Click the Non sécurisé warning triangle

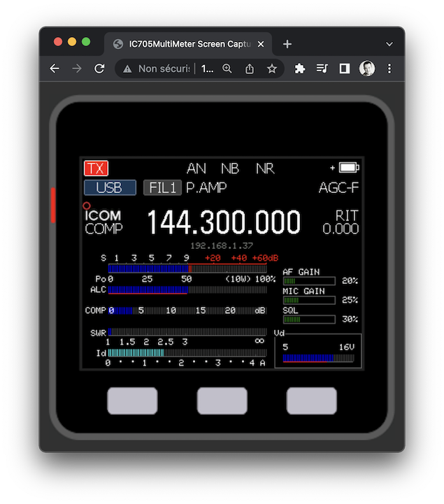click(127, 69)
